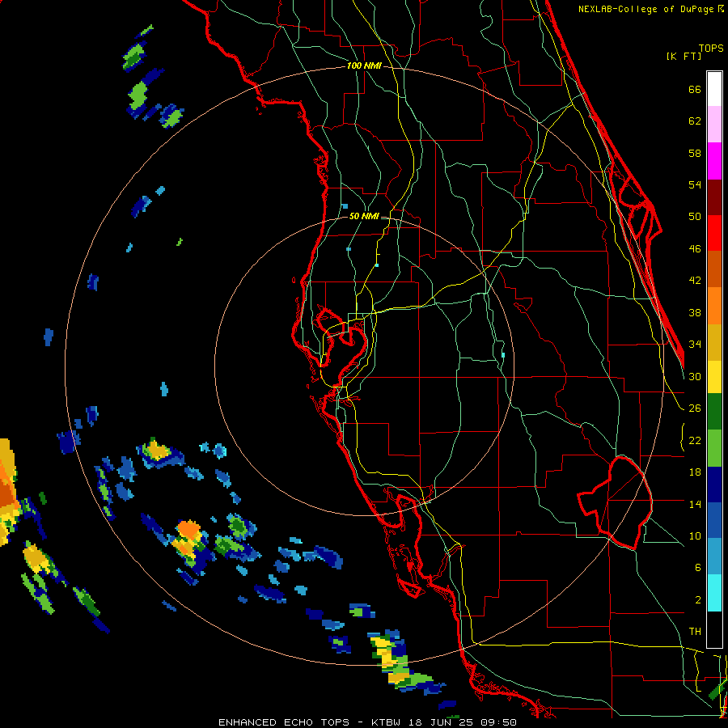Click the navy blue legend swatch

714,485
